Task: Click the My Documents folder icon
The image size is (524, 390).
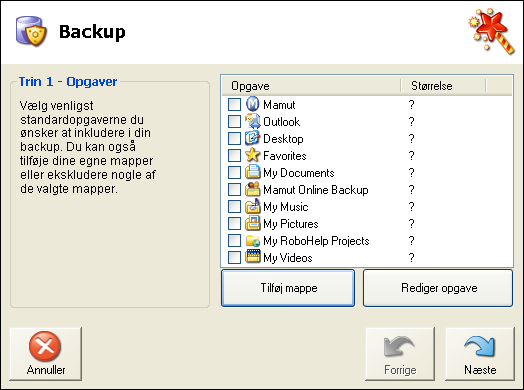Action: pos(253,172)
